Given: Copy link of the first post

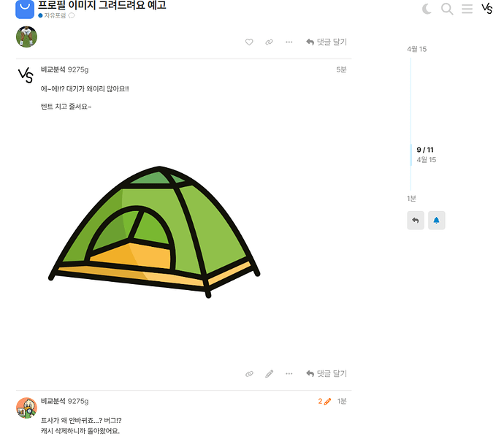Looking at the screenshot, I should click(x=269, y=42).
